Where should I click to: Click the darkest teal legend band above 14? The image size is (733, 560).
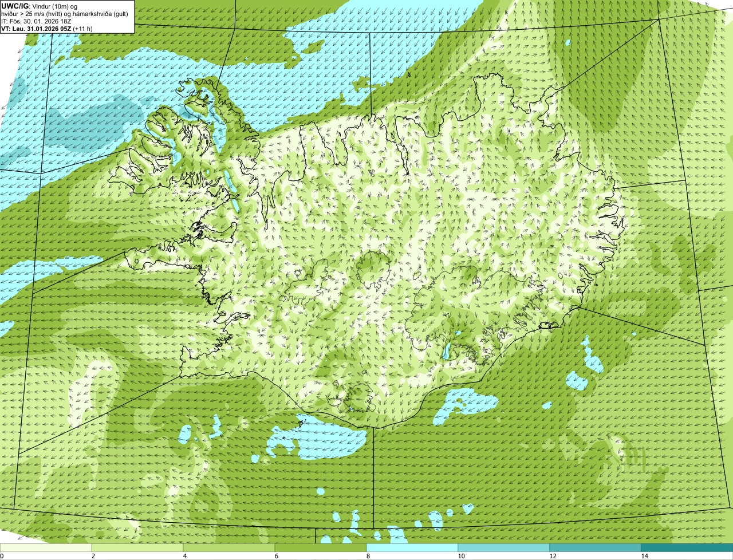[x=687, y=547]
